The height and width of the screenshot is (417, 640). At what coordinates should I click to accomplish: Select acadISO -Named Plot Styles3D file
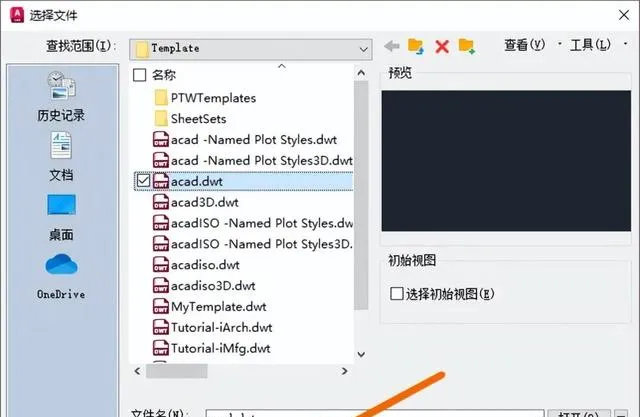262,244
